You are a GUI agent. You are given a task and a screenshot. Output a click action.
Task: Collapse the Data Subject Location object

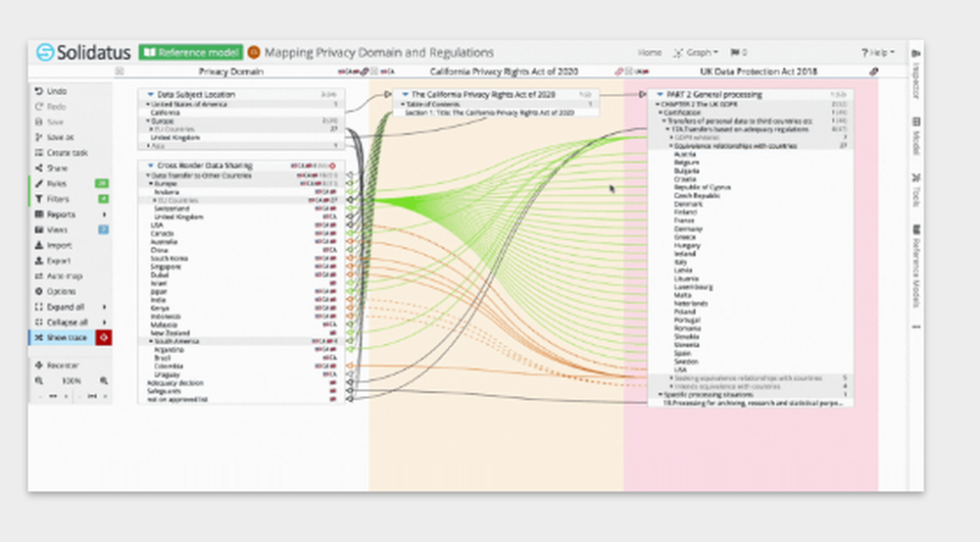(150, 94)
